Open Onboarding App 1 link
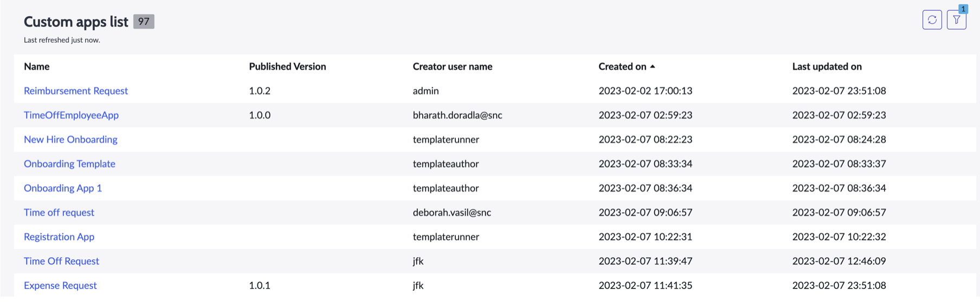This screenshot has width=980, height=302. tap(63, 188)
